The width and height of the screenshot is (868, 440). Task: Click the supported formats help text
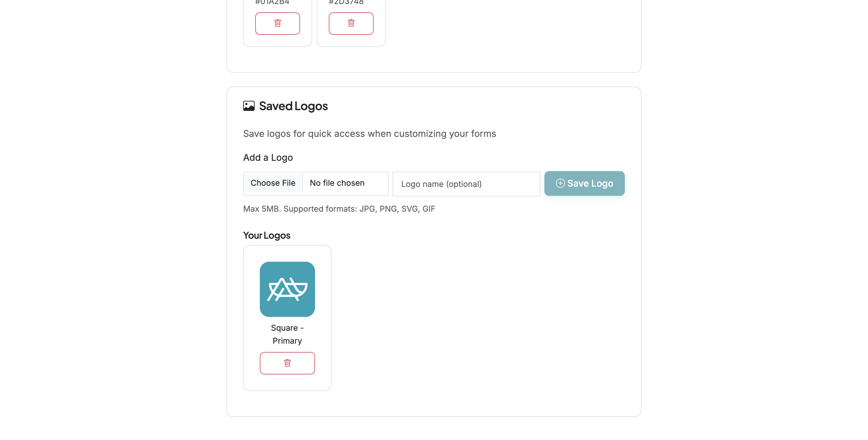(339, 209)
